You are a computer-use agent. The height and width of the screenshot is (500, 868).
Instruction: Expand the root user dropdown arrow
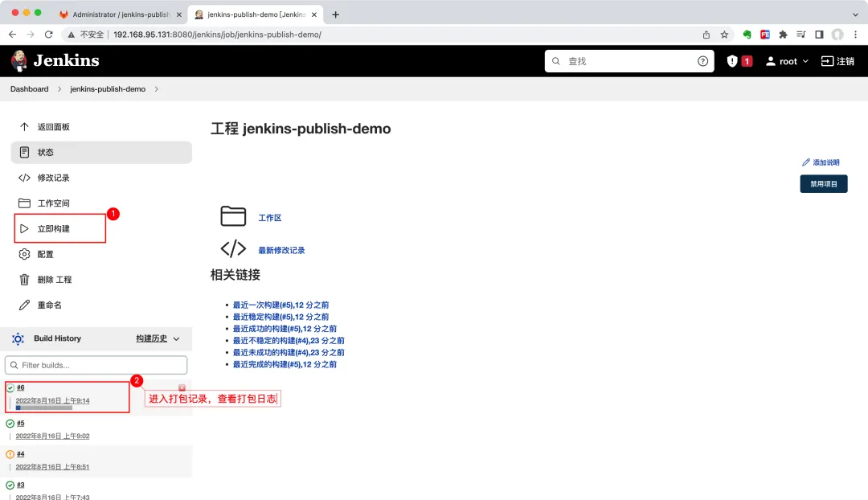(805, 61)
